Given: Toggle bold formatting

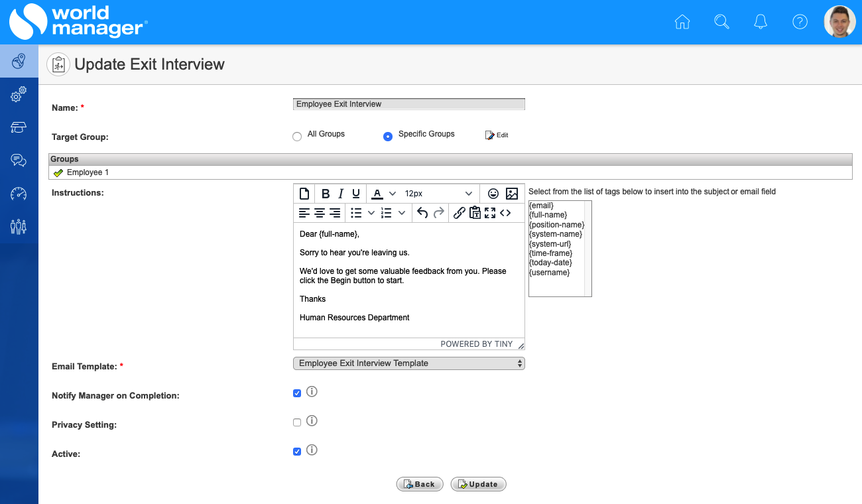Looking at the screenshot, I should coord(326,194).
